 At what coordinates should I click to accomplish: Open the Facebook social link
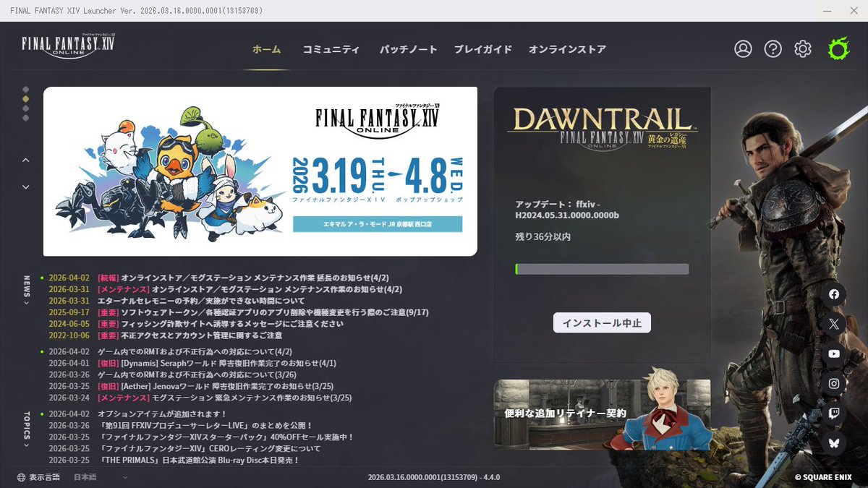[834, 294]
